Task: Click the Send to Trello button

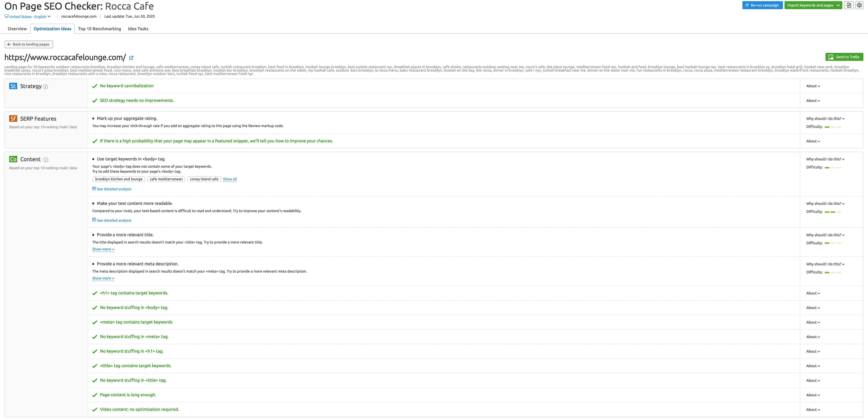Action: [x=844, y=57]
